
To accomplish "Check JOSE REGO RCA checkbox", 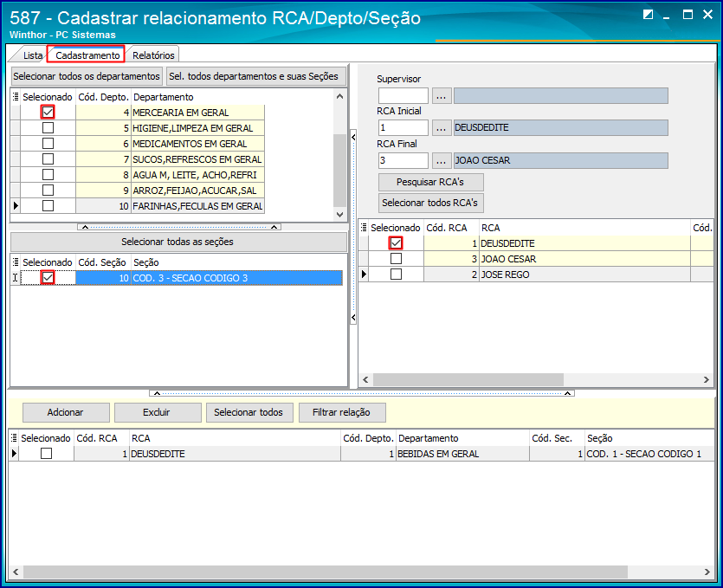I will (396, 275).
